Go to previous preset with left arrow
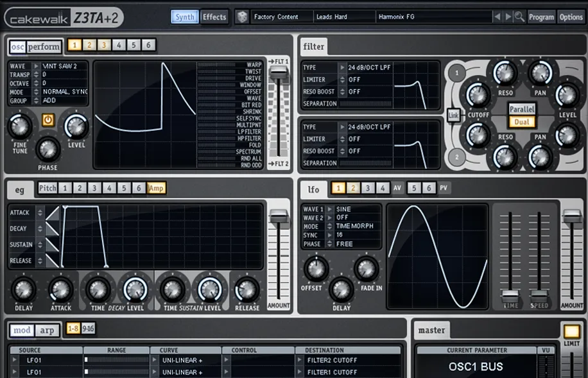This screenshot has height=378, width=588. 497,17
